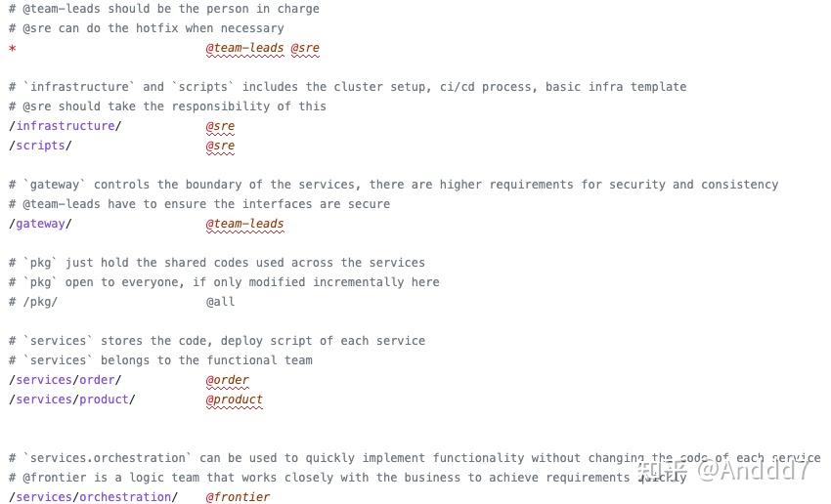Click @frontier owner beside /services/orchestration/
This screenshot has height=504, width=831.
coord(238,497)
